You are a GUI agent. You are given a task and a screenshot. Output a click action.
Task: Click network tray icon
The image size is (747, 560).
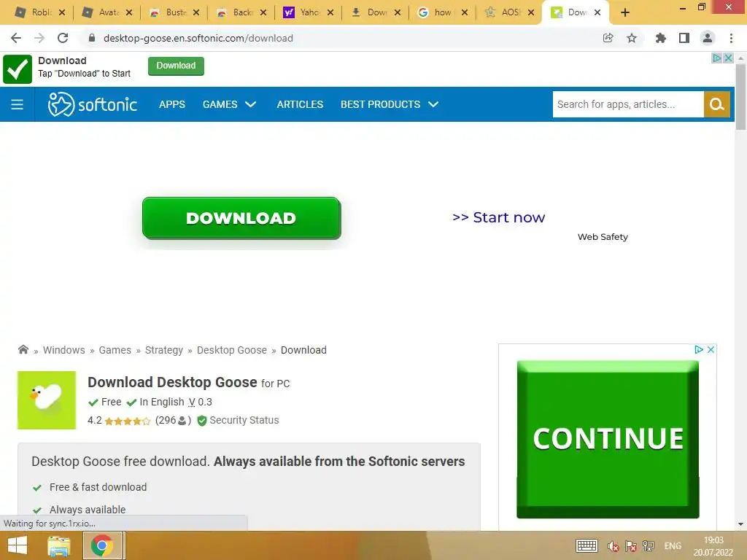649,545
